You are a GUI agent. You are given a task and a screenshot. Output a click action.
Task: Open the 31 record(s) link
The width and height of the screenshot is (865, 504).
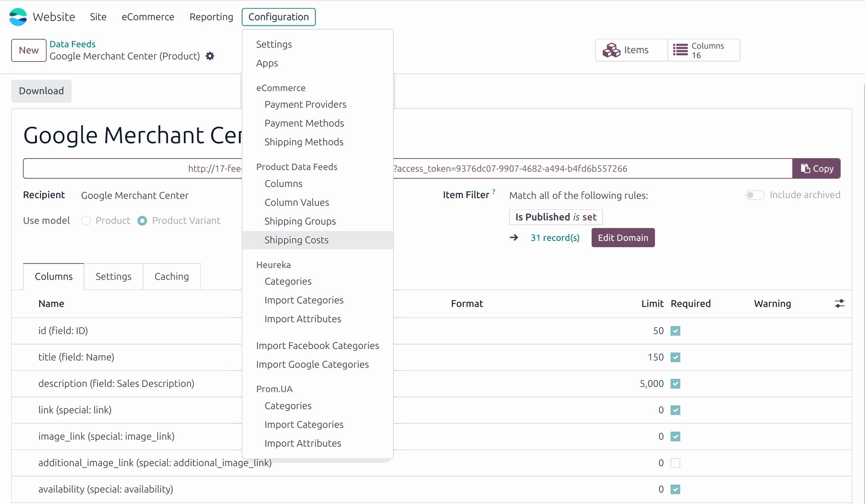[555, 238]
